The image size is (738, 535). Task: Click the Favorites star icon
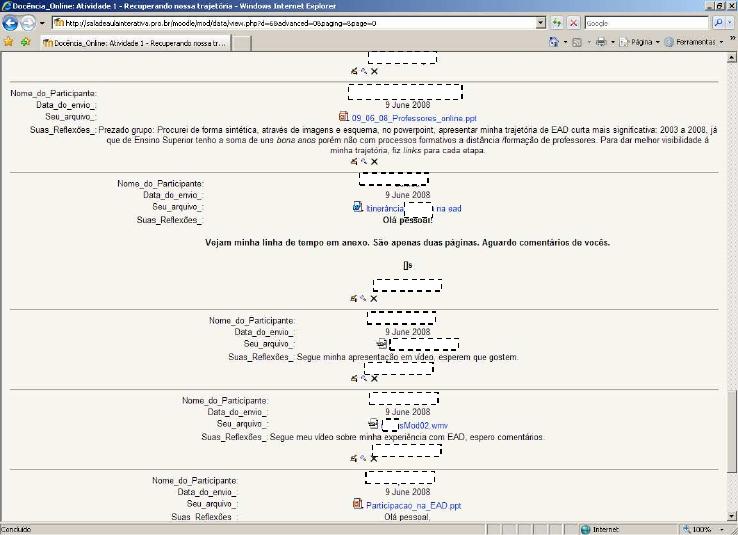pos(8,42)
